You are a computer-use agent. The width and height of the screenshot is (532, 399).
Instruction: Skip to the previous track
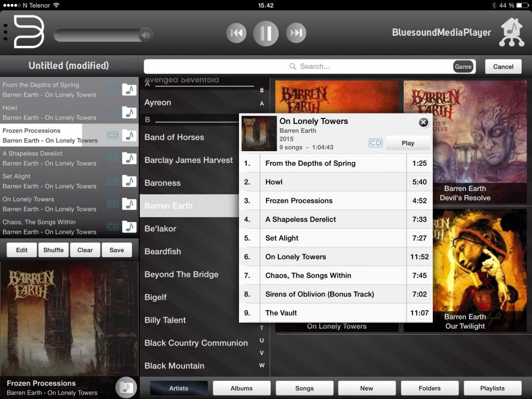[x=236, y=33]
